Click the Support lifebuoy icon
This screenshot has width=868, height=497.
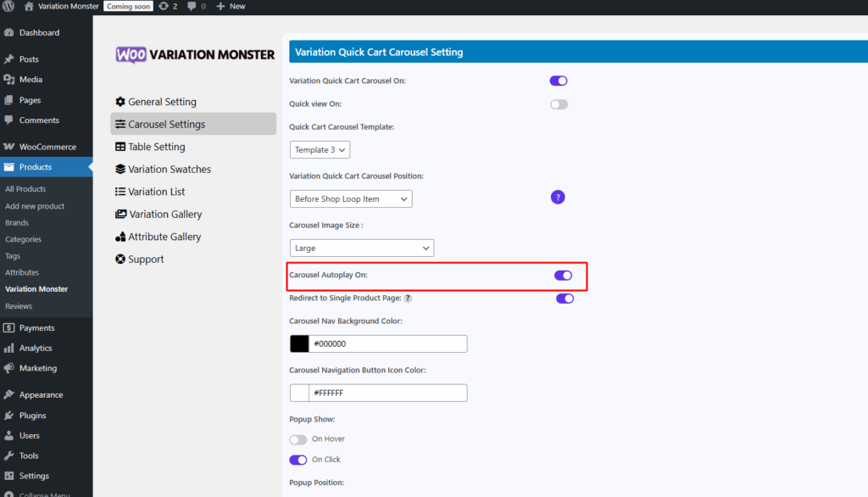coord(120,259)
